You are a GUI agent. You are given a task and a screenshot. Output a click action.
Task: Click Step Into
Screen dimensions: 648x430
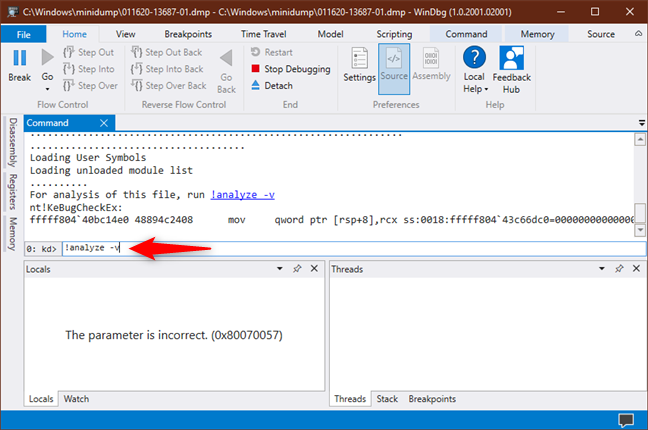88,69
